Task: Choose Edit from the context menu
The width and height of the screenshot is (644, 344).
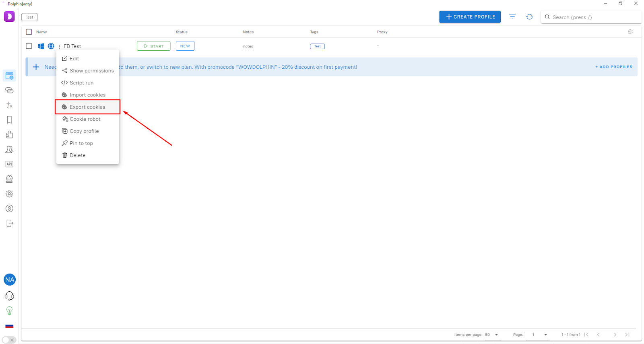Action: click(x=88, y=58)
